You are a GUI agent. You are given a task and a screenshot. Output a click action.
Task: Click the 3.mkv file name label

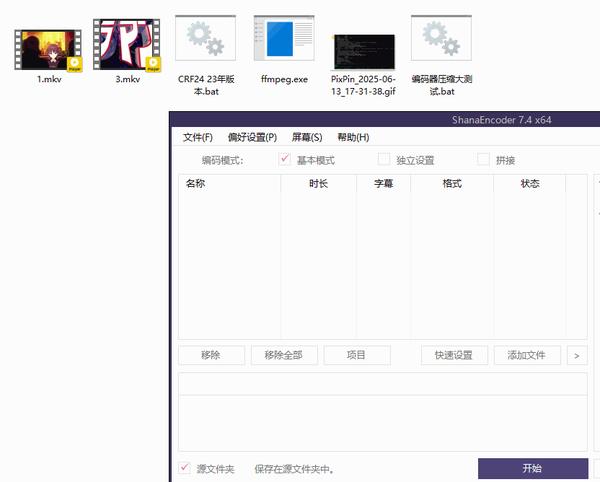128,79
